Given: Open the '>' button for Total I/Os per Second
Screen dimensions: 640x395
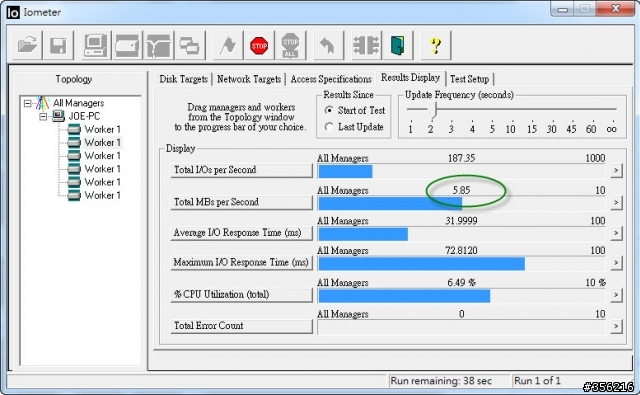Looking at the screenshot, I should tap(616, 170).
